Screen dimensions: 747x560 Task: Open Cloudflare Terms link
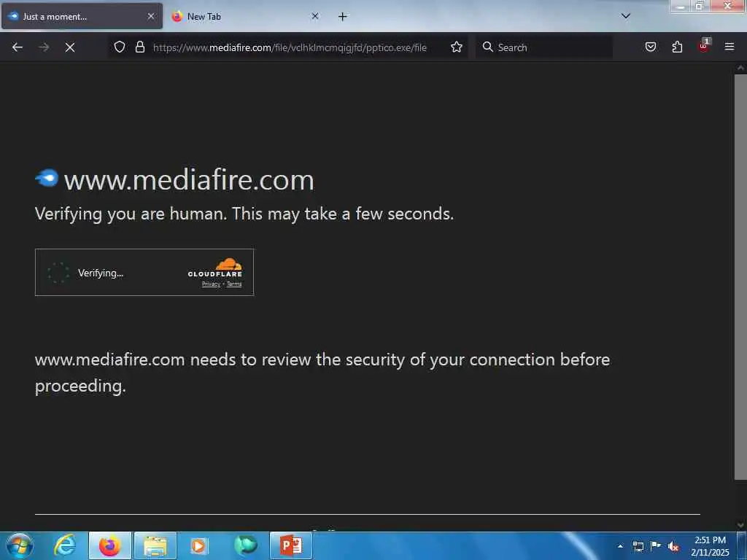coord(234,284)
